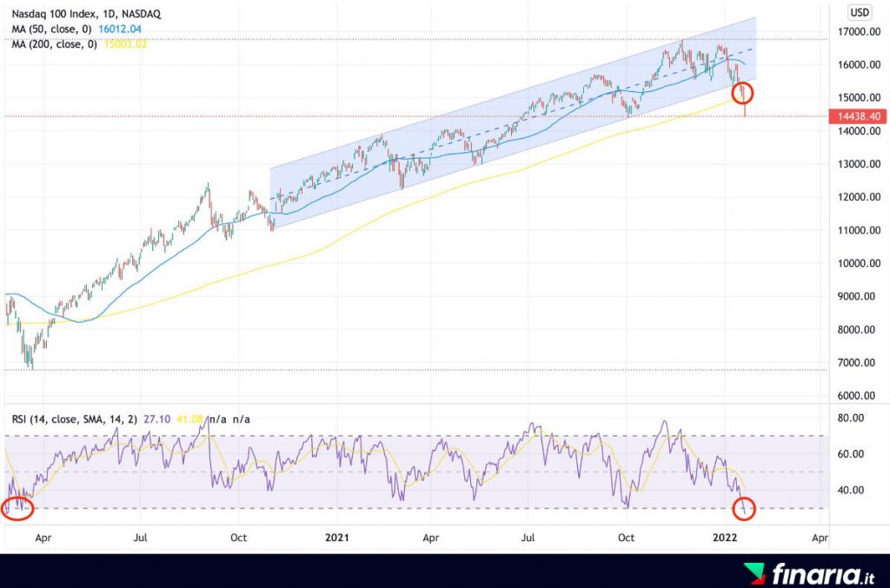
Task: Click the 40.00 RSI axis label
Action: (x=850, y=490)
